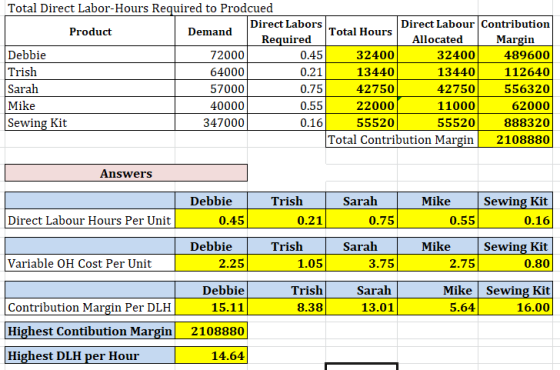This screenshot has height=370, width=560.
Task: Click Debbie's variable OH cost 2.25
Action: (211, 263)
